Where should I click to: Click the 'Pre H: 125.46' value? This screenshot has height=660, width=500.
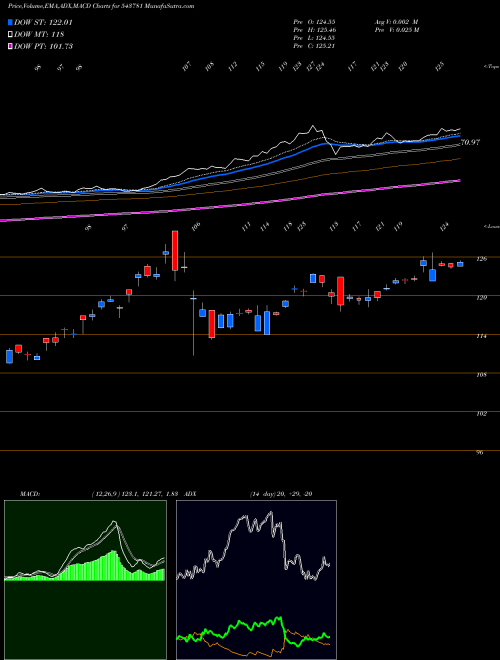coord(314,30)
